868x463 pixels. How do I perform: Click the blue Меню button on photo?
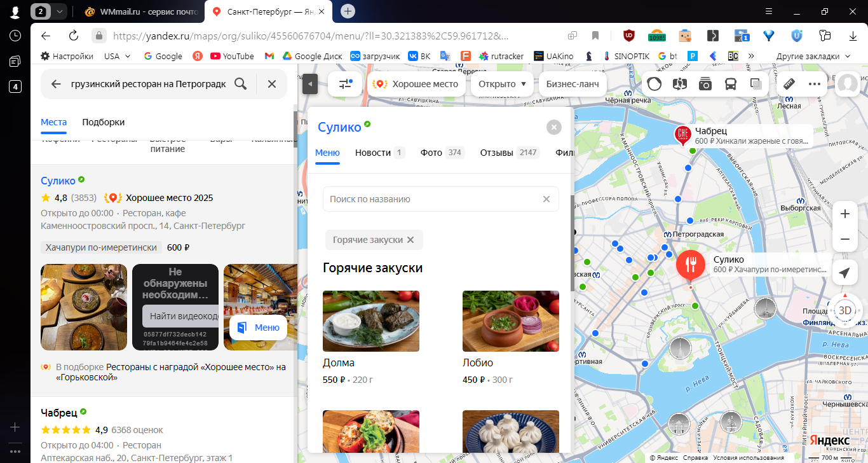(x=259, y=328)
